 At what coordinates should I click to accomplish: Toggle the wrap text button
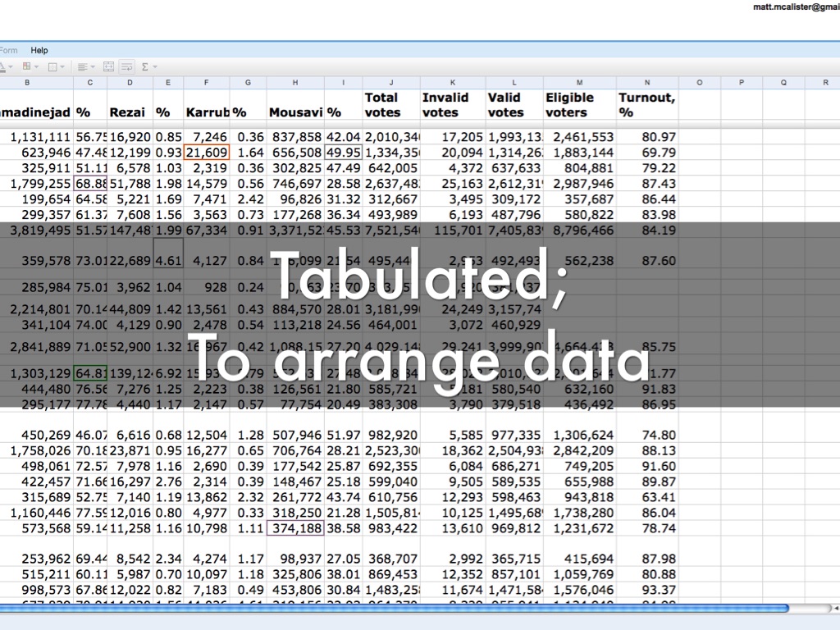click(x=127, y=66)
